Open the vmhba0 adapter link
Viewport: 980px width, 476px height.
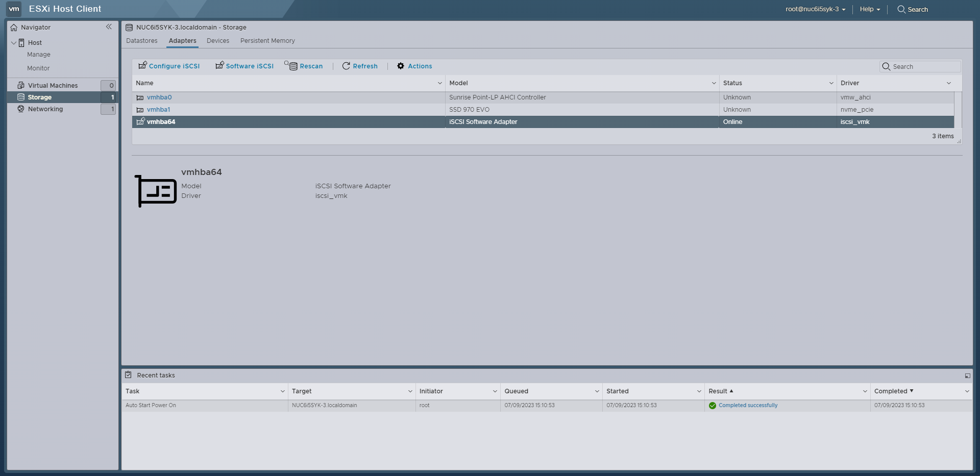tap(159, 97)
